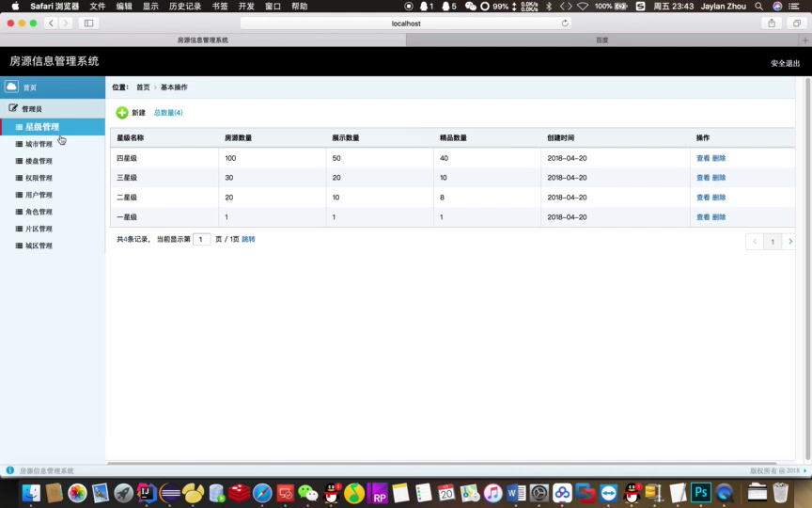
Task: Open WeChat from the Dock
Action: (308, 493)
